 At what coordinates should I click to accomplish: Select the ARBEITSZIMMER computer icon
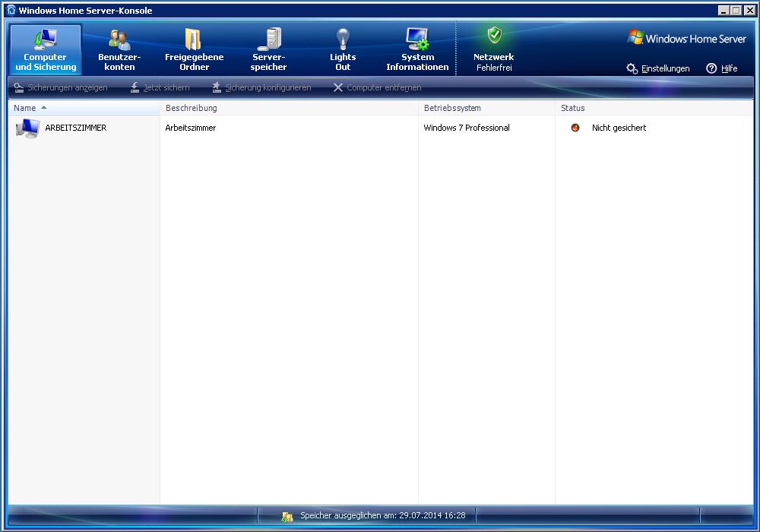(x=27, y=128)
